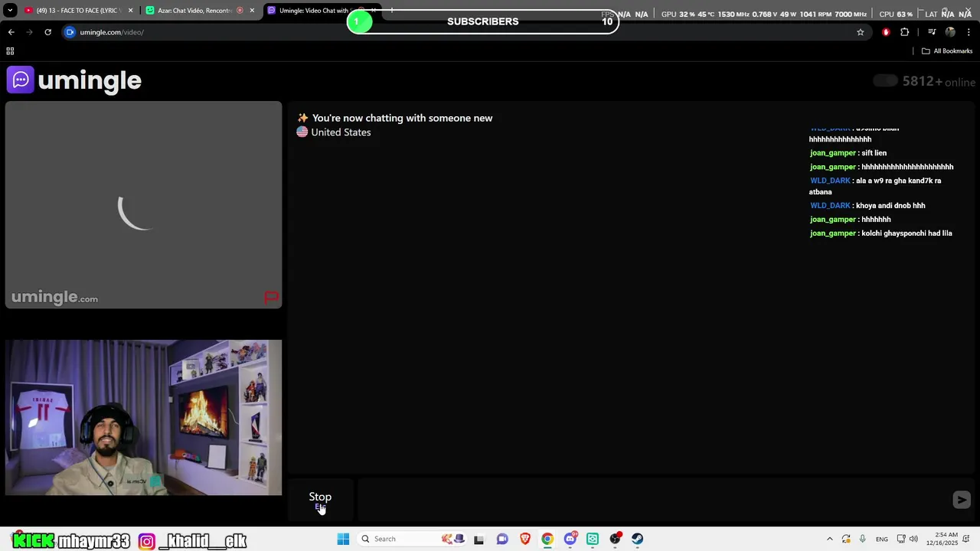
Task: Click the red report flag icon
Action: pos(272,298)
